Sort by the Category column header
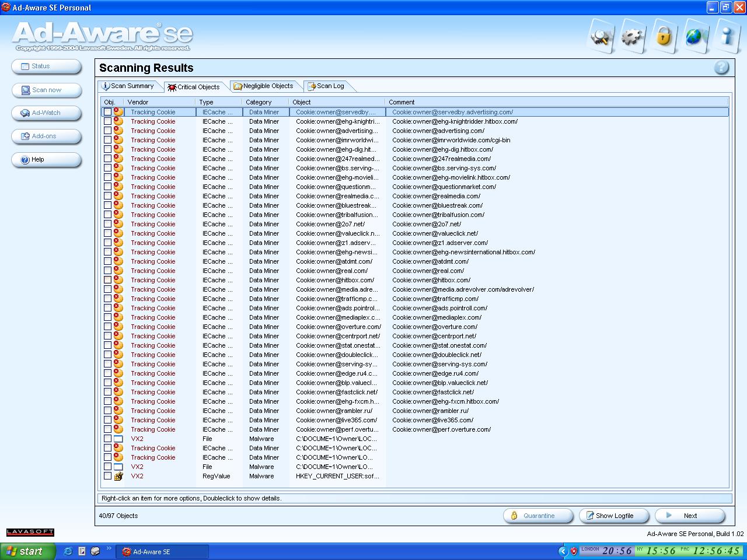Image resolution: width=747 pixels, height=560 pixels. click(x=266, y=102)
